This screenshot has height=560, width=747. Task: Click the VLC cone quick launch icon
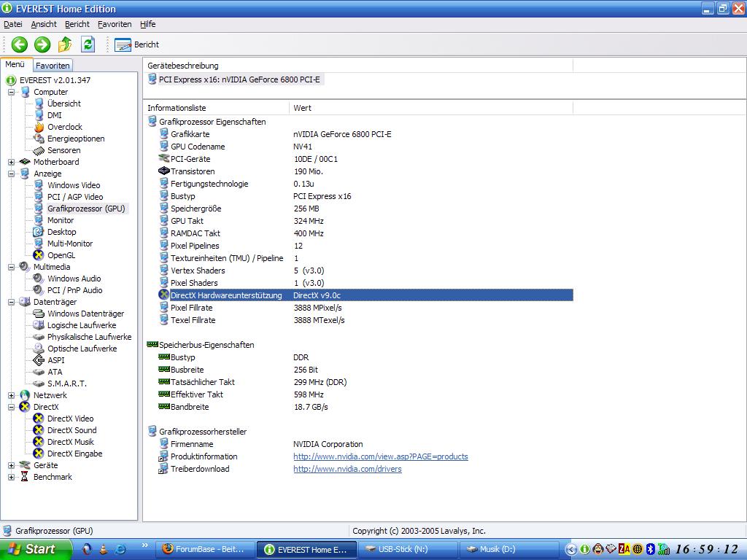104,549
